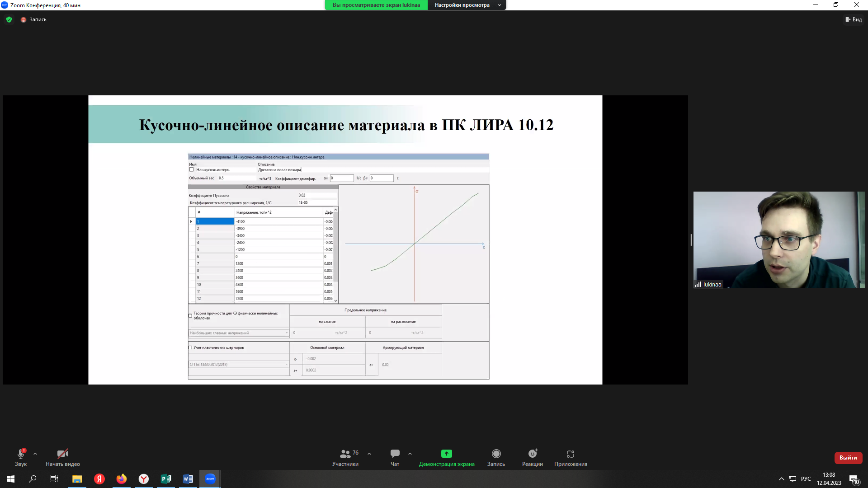868x488 pixels.
Task: Click Poisson coefficient value 0.02
Action: point(318,195)
